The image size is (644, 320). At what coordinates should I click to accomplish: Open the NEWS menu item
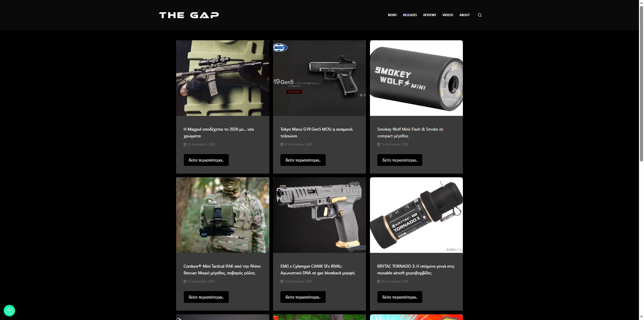[392, 15]
